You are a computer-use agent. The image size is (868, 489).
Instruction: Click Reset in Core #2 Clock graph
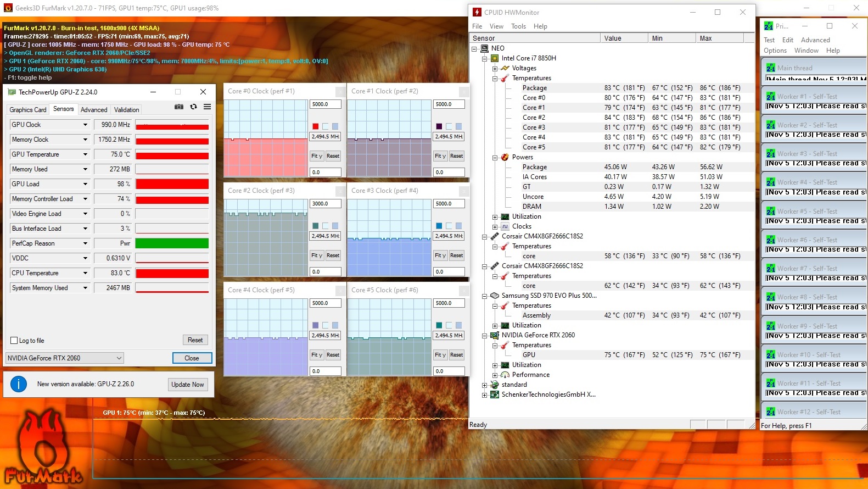(x=333, y=255)
